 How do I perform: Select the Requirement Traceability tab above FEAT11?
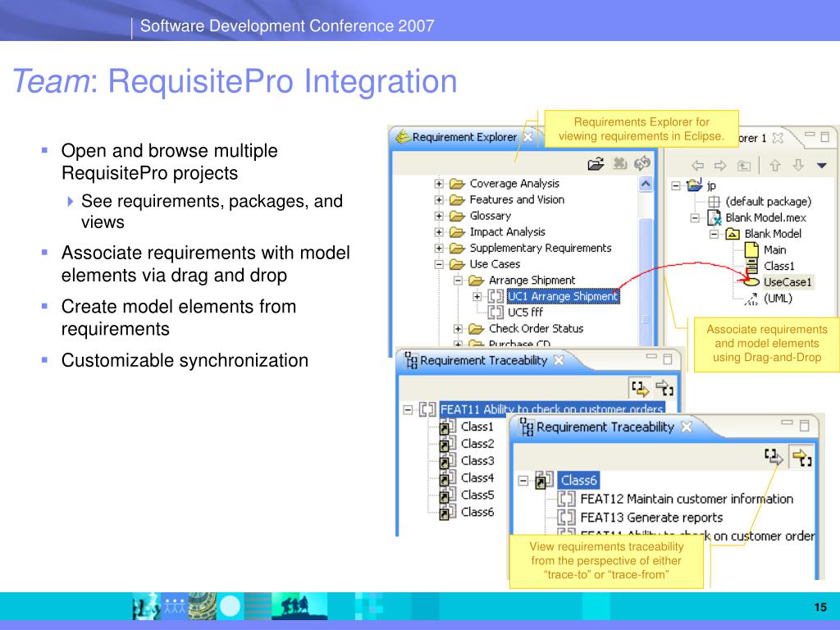click(x=483, y=361)
